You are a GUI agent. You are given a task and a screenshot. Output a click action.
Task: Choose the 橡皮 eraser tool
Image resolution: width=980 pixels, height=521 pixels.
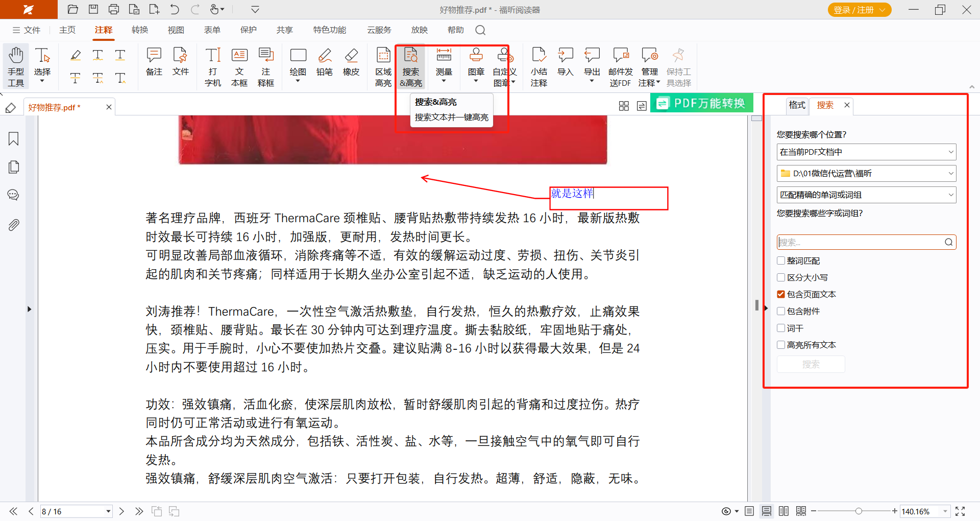pyautogui.click(x=351, y=62)
